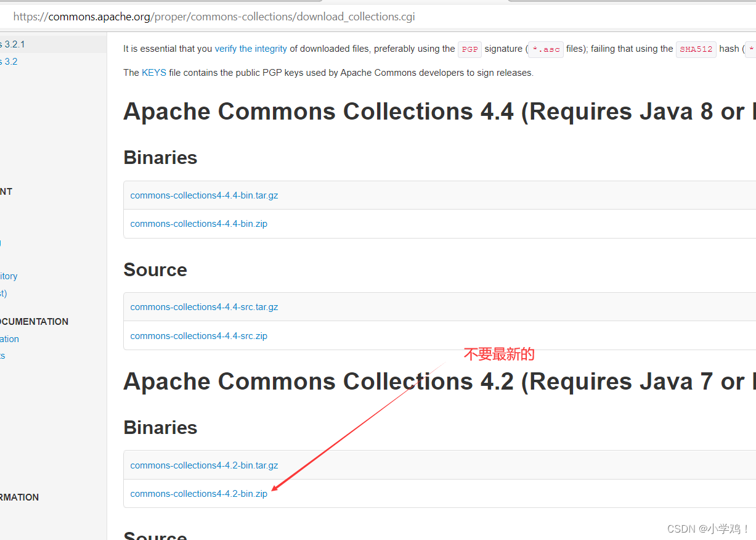Download commons-collections4-4.2-bin.zip
Image resolution: width=756 pixels, height=540 pixels.
pos(198,494)
